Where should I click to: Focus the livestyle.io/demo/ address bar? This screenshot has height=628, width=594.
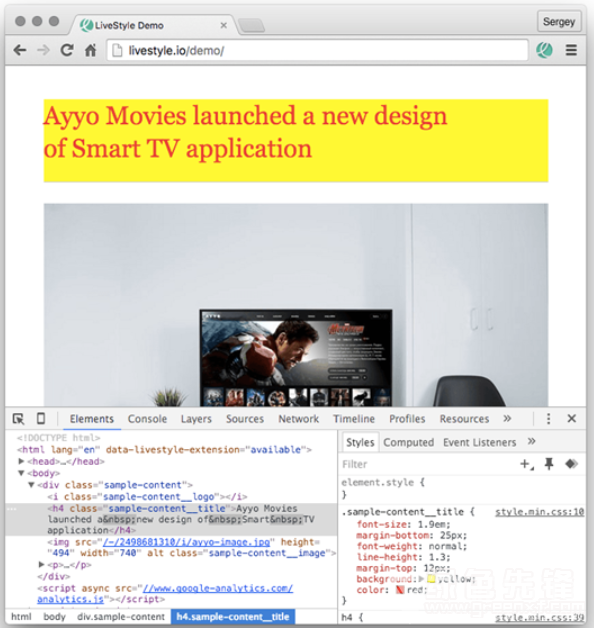[x=317, y=50]
